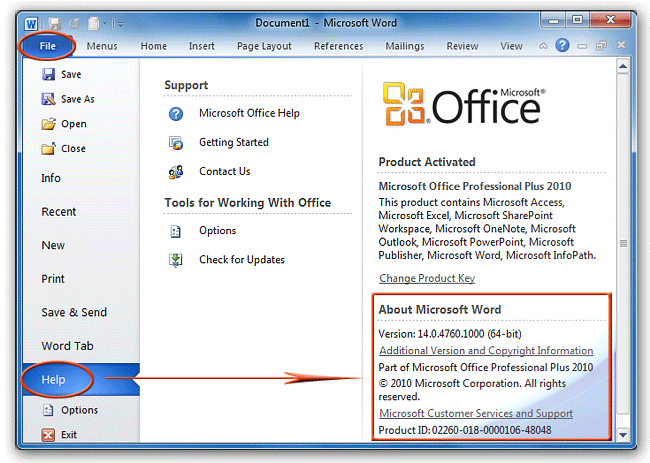This screenshot has height=463, width=650.
Task: Switch to the Menus tab
Action: point(102,46)
